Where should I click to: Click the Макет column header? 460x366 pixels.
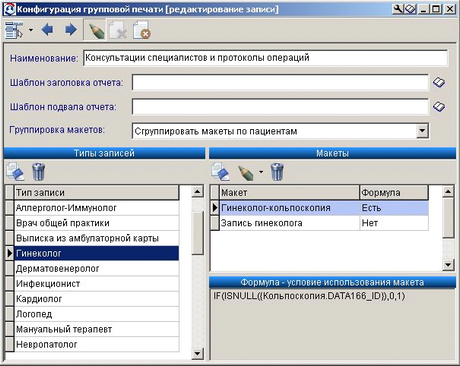tap(289, 193)
